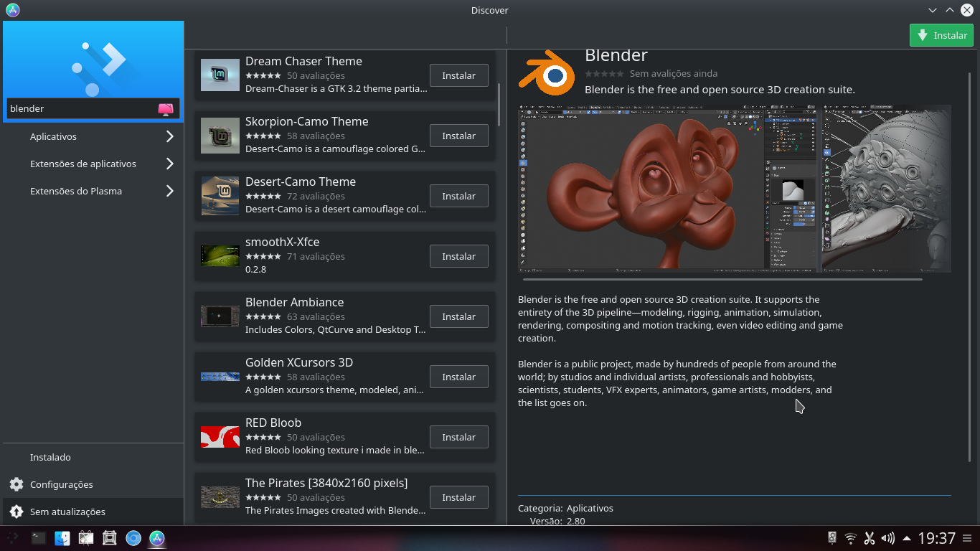The width and height of the screenshot is (980, 551).
Task: Open the device monitor tray icon
Action: (832, 538)
